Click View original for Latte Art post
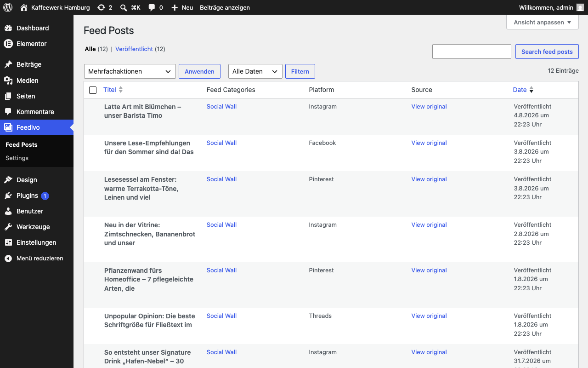588x368 pixels. click(x=429, y=106)
